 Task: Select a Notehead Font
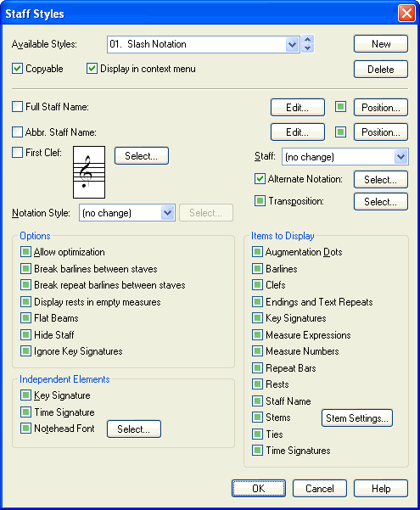[134, 429]
